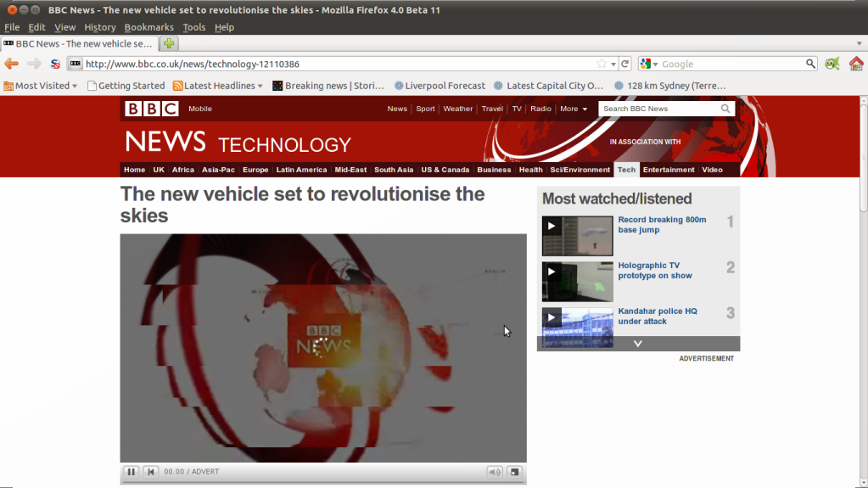Go back with the browser back arrow
Viewport: 868px width, 488px height.
[11, 65]
